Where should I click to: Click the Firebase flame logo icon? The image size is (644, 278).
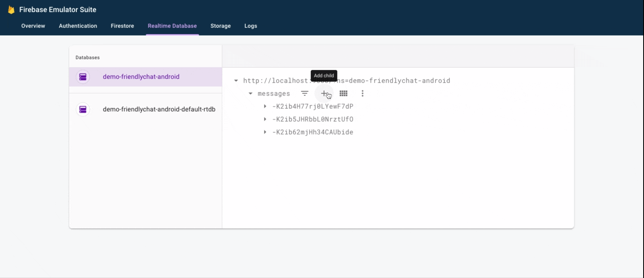(11, 10)
